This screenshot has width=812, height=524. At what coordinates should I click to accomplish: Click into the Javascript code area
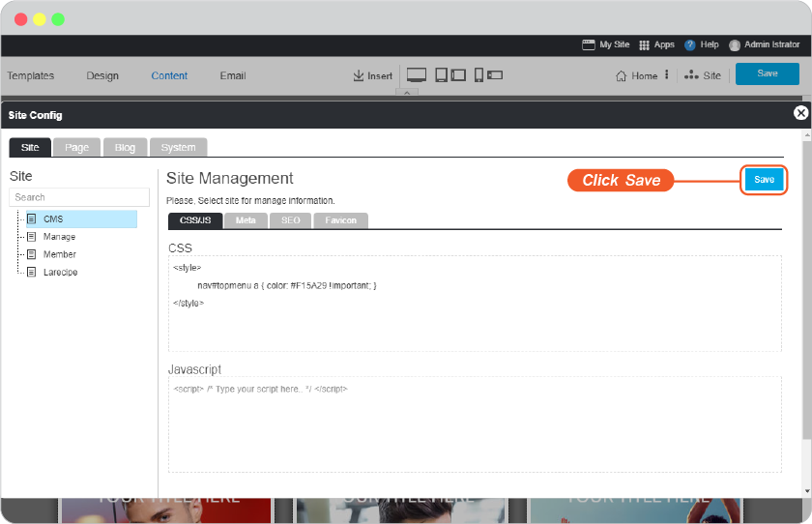point(475,424)
